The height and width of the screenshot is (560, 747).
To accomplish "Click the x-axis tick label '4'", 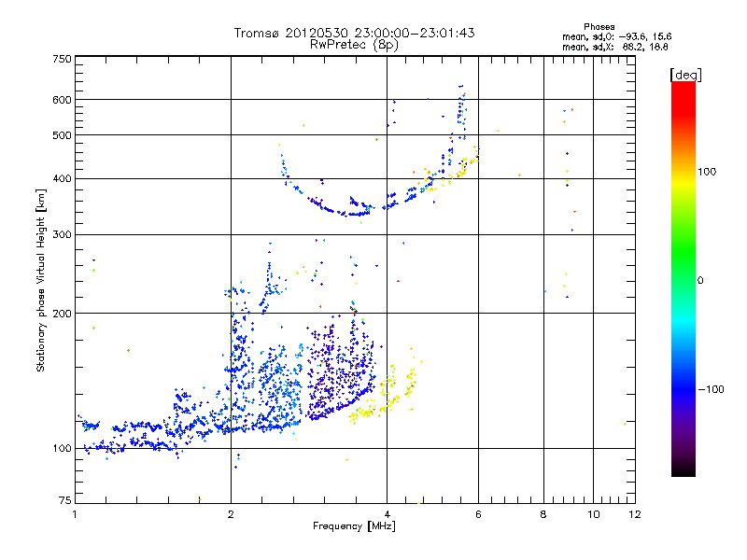I will (387, 514).
